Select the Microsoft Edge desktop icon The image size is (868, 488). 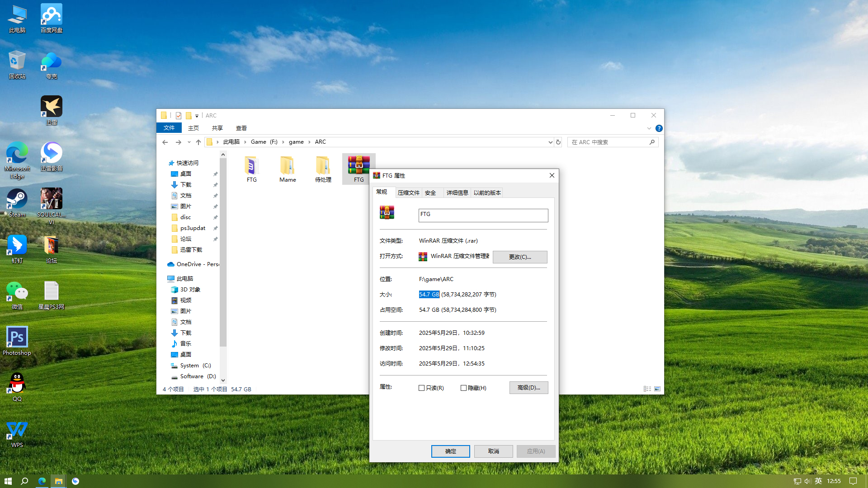click(17, 160)
